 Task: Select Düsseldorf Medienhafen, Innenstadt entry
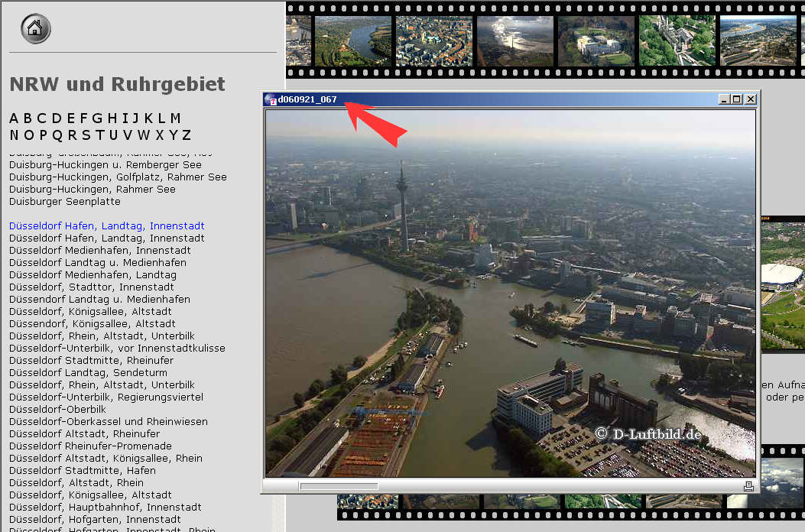[x=100, y=251]
